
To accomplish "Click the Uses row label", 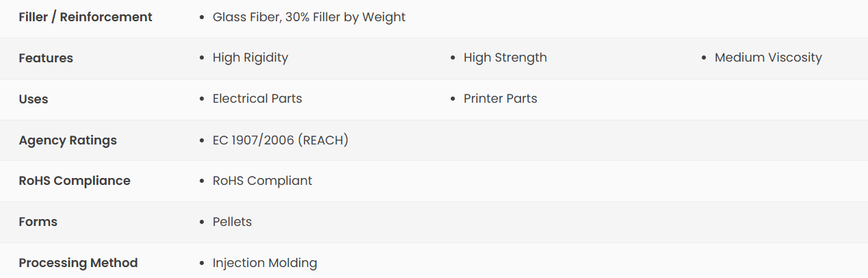I will (x=34, y=99).
